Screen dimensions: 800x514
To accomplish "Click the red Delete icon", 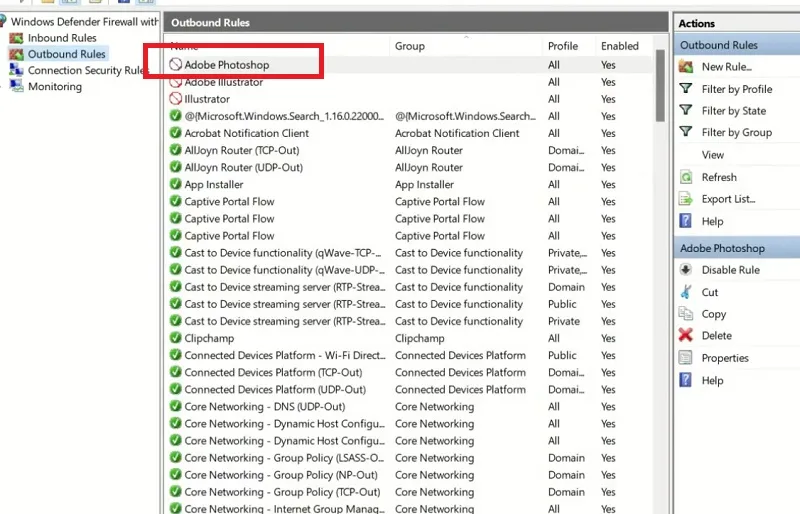I will point(686,335).
